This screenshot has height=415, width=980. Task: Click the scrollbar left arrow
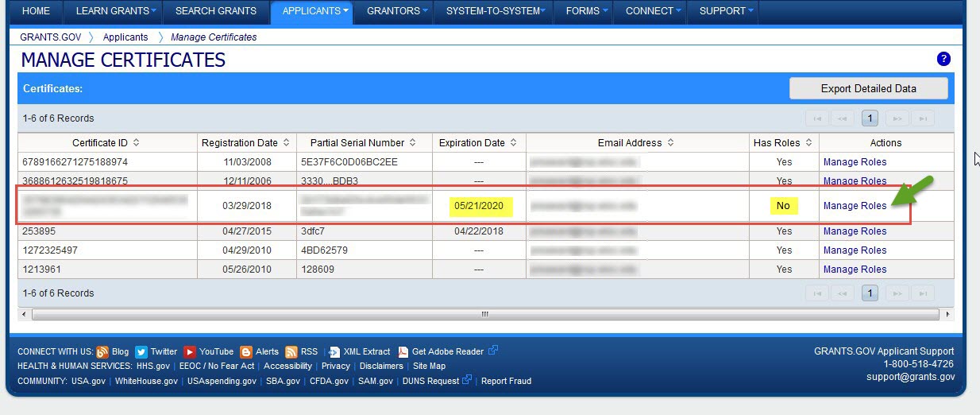(24, 315)
